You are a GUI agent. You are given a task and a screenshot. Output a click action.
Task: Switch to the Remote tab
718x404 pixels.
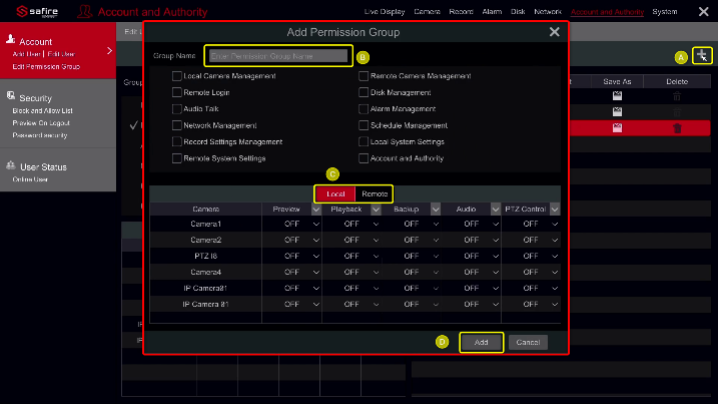374,193
